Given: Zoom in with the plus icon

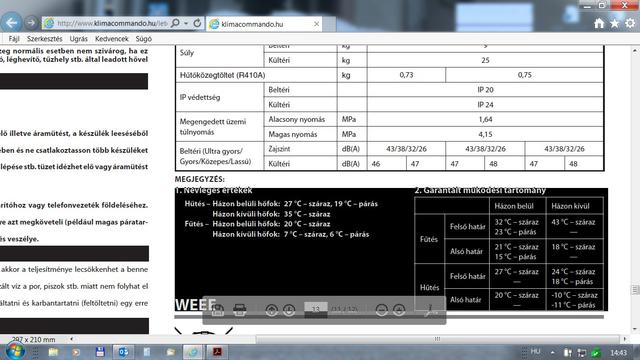Looking at the screenshot, I should 399,310.
